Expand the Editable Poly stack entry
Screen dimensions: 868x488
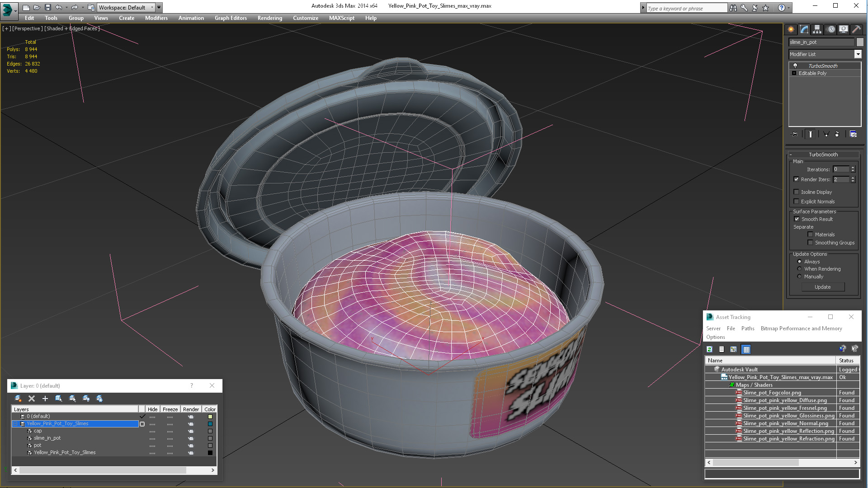(794, 73)
